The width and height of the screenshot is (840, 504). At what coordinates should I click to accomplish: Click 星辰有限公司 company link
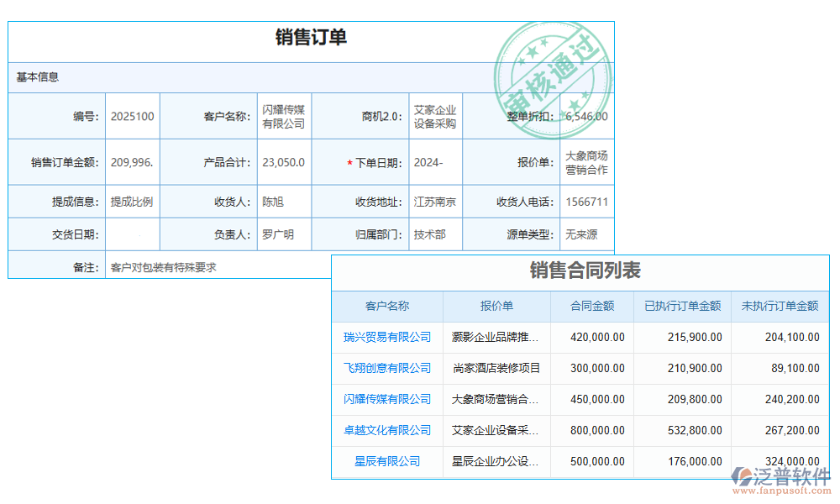(x=387, y=461)
